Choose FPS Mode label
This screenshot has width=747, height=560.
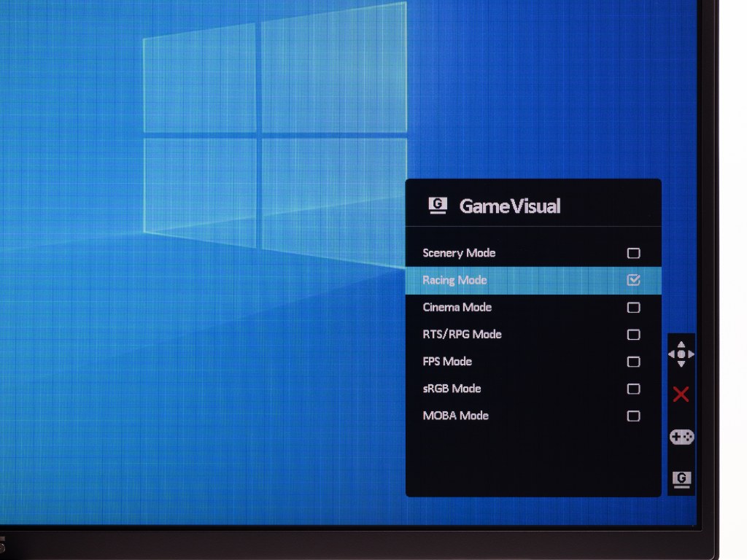click(447, 362)
